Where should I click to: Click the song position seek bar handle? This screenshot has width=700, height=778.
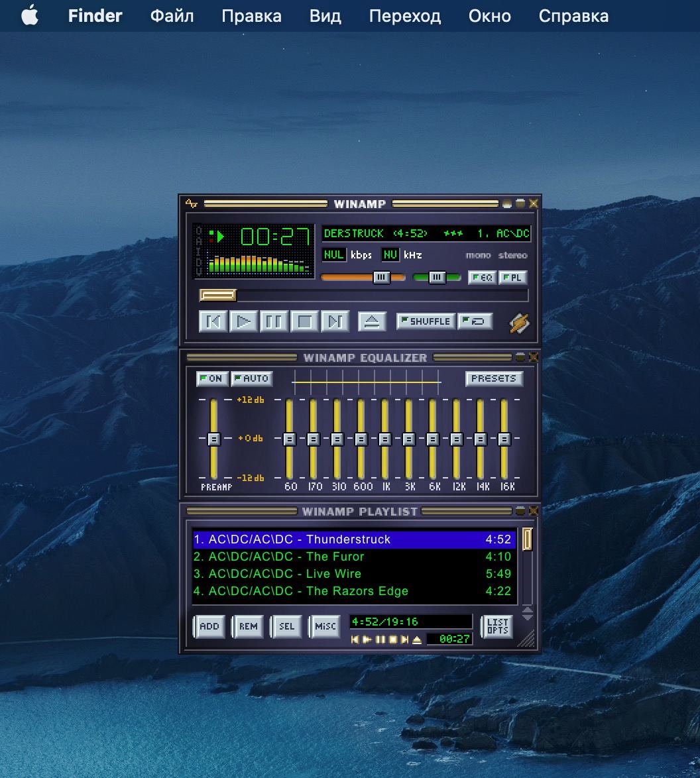(218, 296)
